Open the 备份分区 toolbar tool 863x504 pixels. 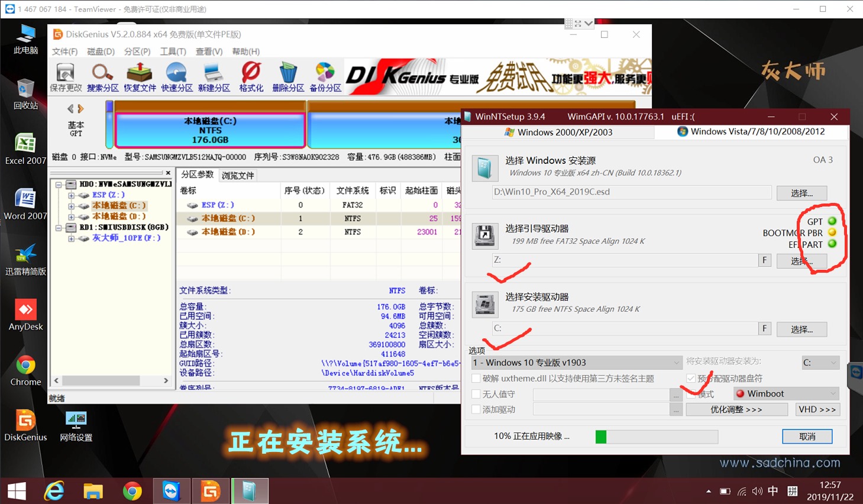click(x=325, y=77)
